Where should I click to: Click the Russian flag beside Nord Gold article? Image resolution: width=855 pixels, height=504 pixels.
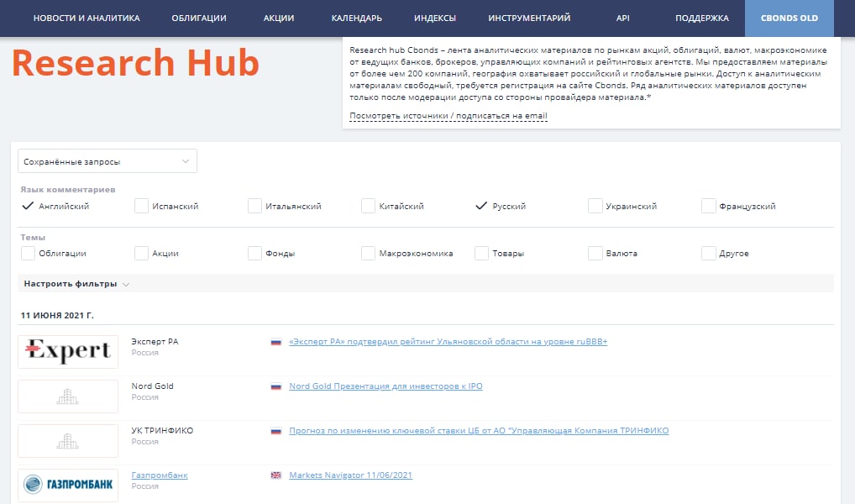[276, 386]
